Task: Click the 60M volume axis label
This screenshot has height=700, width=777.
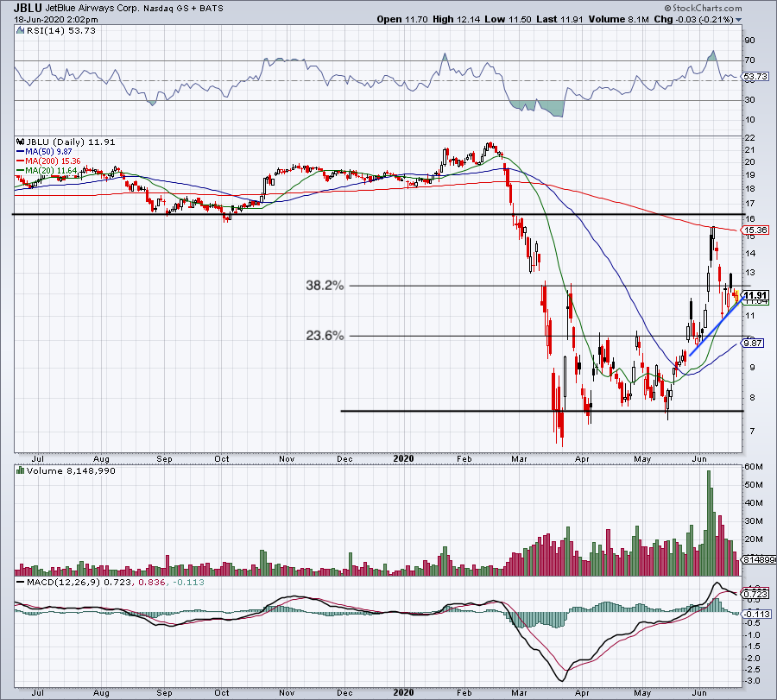Action: (x=753, y=467)
